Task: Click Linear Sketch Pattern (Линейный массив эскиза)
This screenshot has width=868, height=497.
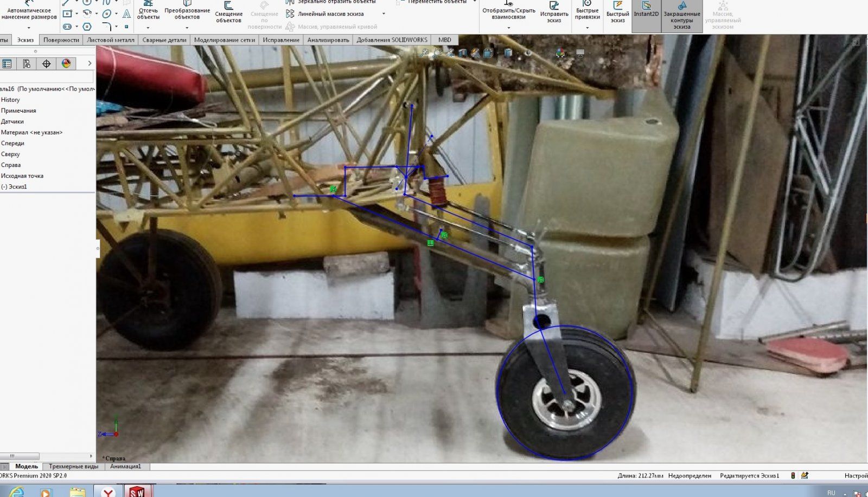Action: coord(330,14)
